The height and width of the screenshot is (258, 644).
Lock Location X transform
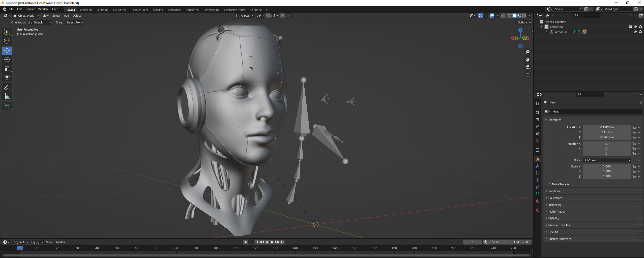(x=634, y=127)
